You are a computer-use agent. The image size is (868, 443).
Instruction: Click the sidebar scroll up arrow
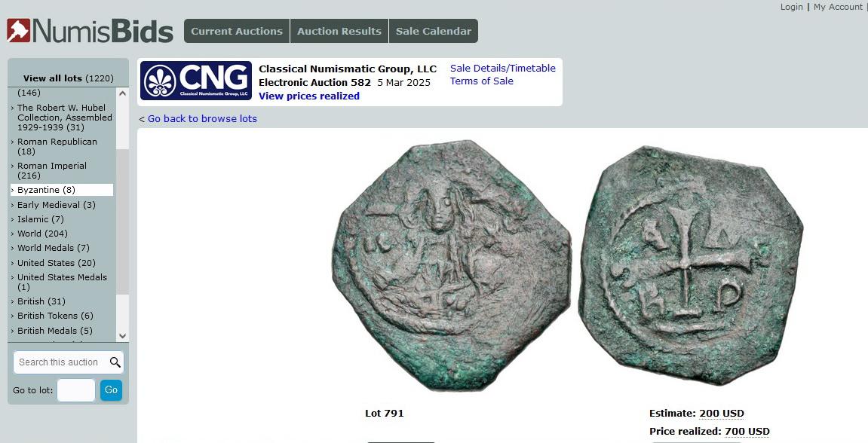(122, 93)
